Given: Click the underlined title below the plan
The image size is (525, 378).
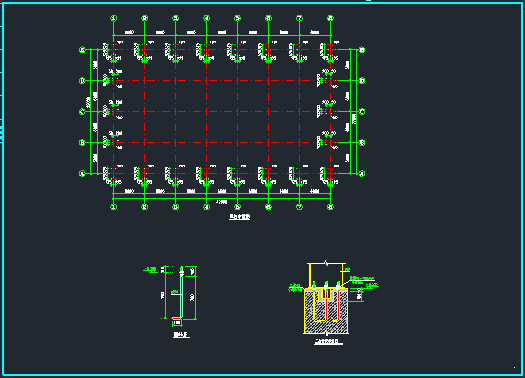Looking at the screenshot, I should point(239,217).
